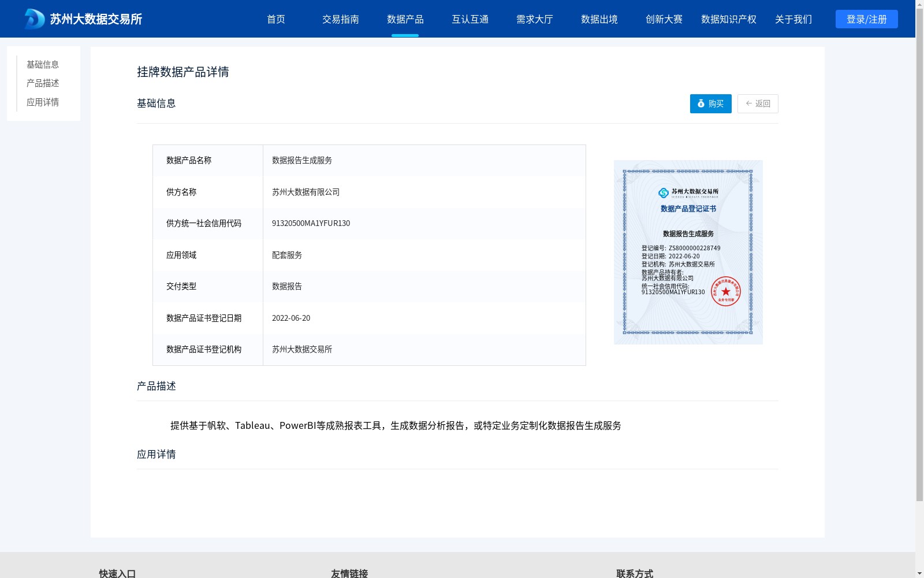Image resolution: width=924 pixels, height=578 pixels.
Task: Click the scrollbar up arrow
Action: [919, 4]
